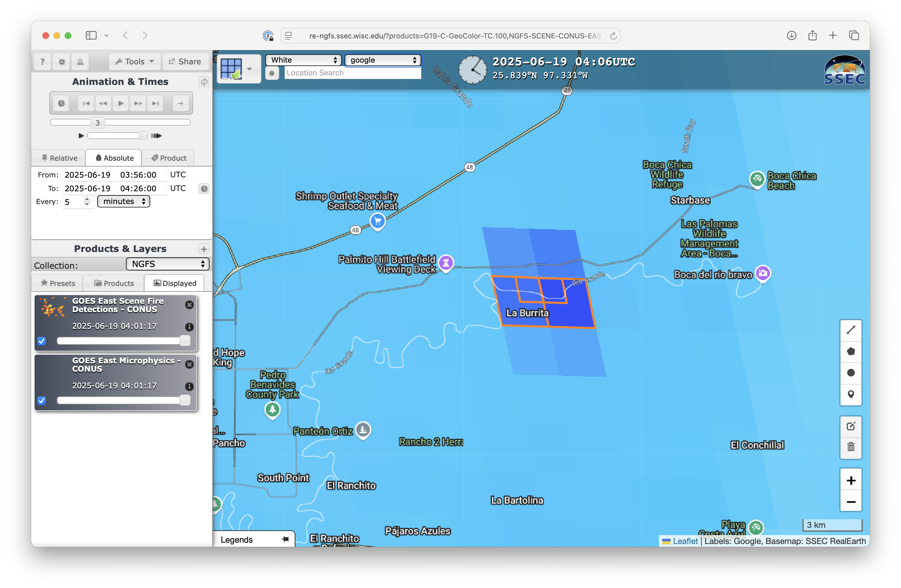Remove GOES East Microphysics layer

[x=189, y=364]
